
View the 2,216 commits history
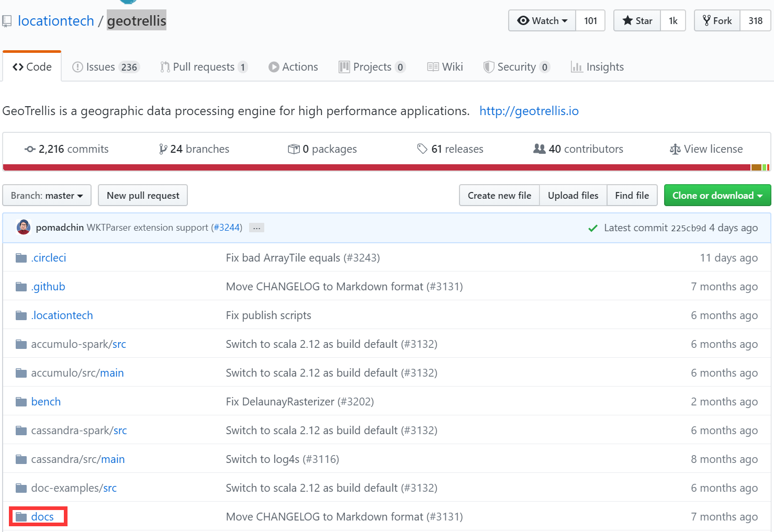pyautogui.click(x=66, y=149)
